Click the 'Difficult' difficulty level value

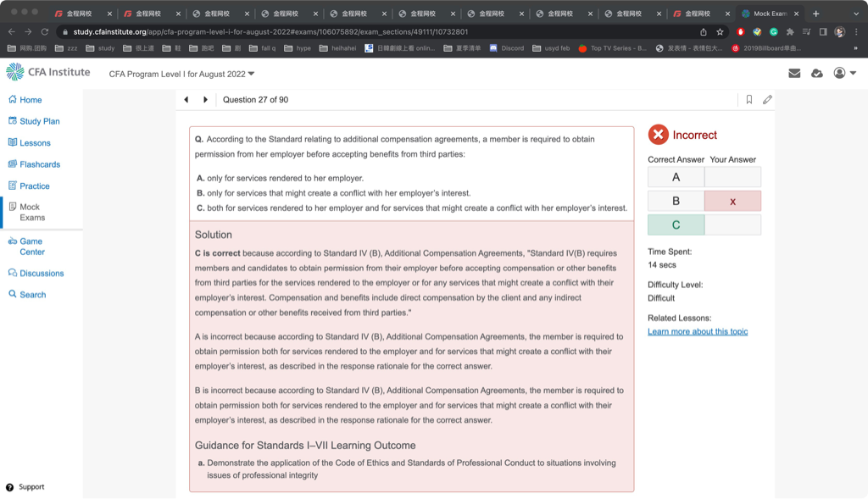point(661,298)
